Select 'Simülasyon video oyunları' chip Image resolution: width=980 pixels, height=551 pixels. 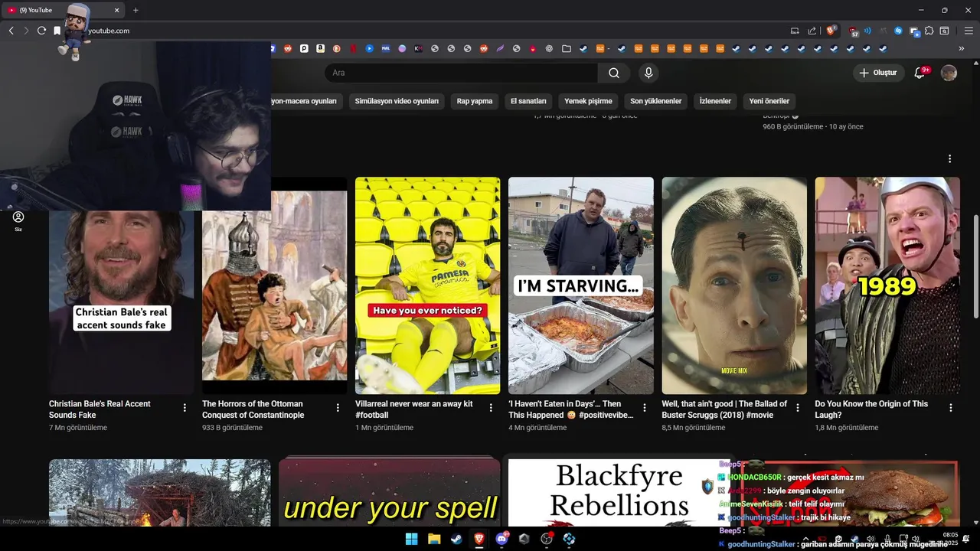(x=397, y=101)
